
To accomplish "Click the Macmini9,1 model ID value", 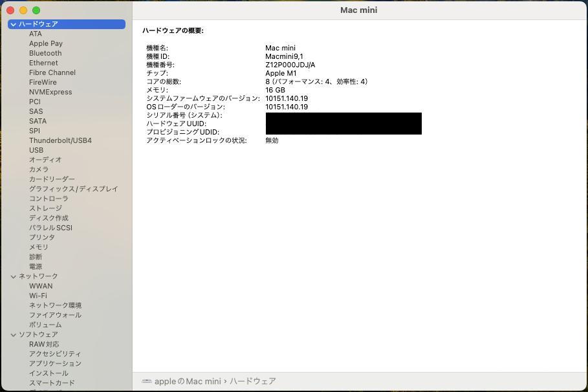I will [284, 57].
